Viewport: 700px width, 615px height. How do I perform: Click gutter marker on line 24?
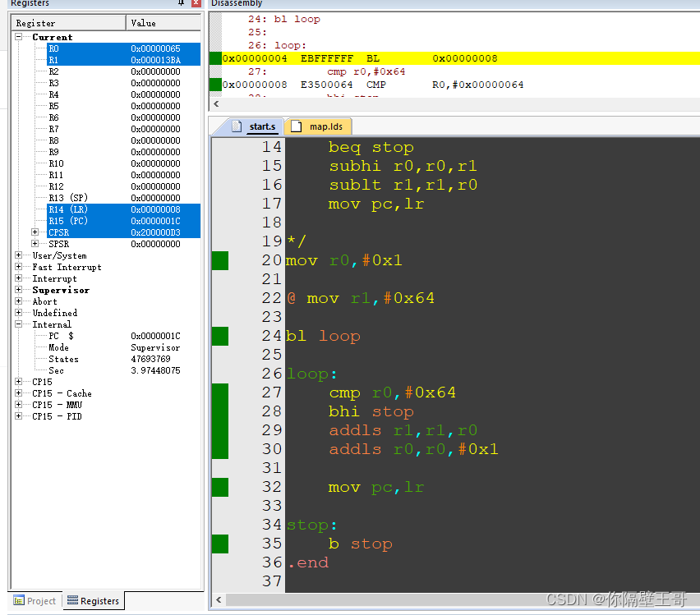[x=220, y=336]
